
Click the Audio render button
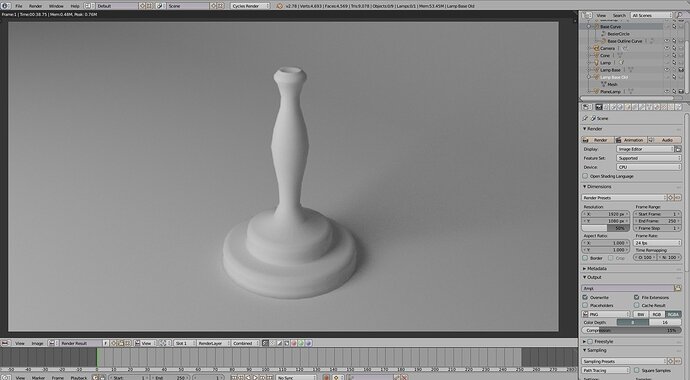coord(664,140)
